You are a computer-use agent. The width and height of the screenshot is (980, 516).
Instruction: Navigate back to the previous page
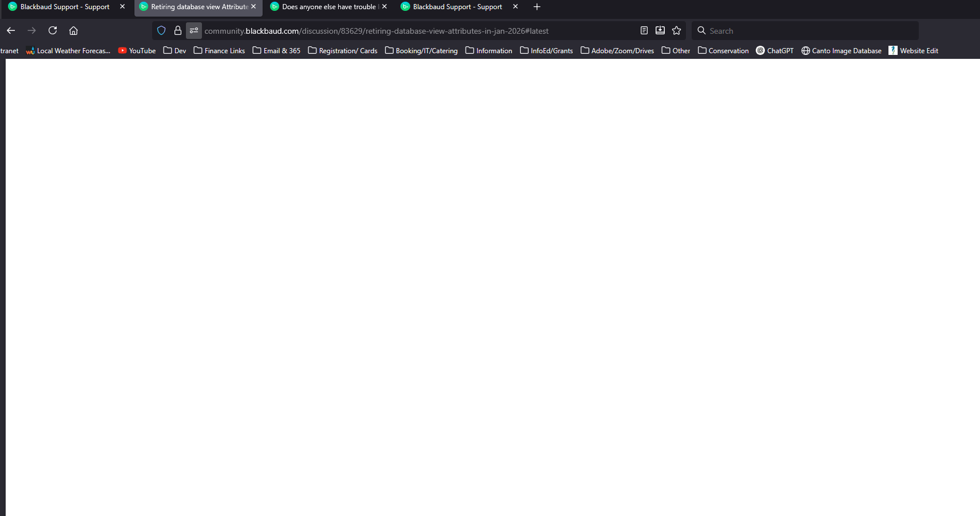(10, 30)
